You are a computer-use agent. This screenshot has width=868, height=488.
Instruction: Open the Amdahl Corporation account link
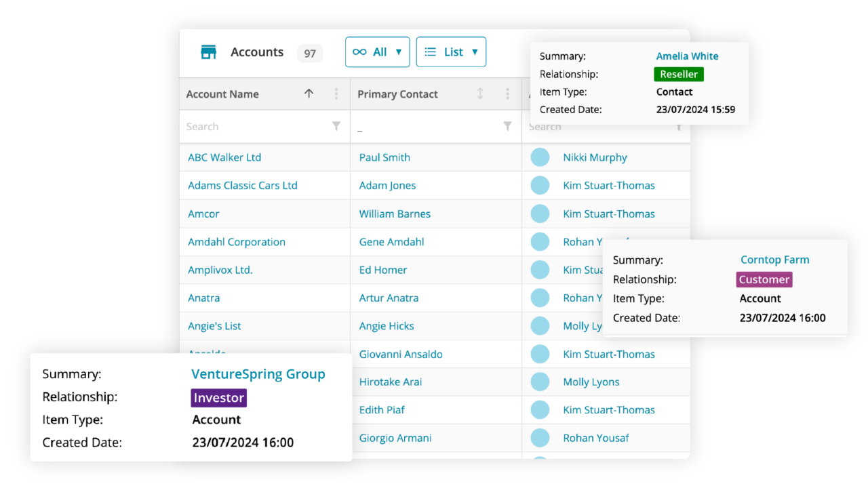point(236,242)
